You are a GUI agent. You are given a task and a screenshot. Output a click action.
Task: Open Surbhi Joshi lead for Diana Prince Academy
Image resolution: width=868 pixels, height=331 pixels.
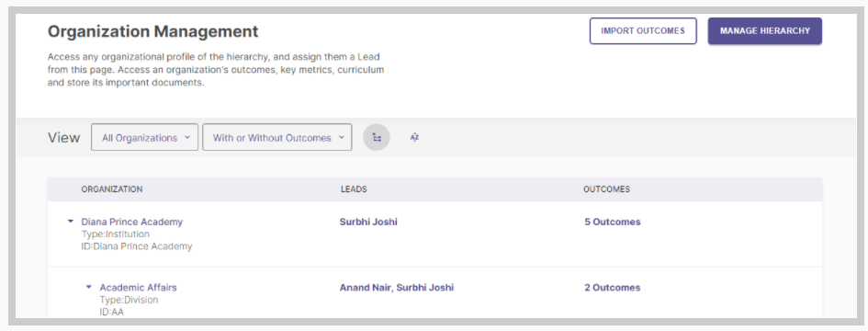(368, 222)
